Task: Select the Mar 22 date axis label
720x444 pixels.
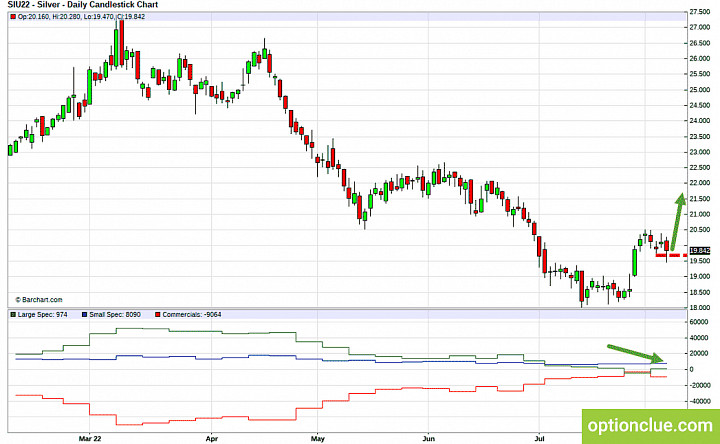Action: pyautogui.click(x=90, y=438)
